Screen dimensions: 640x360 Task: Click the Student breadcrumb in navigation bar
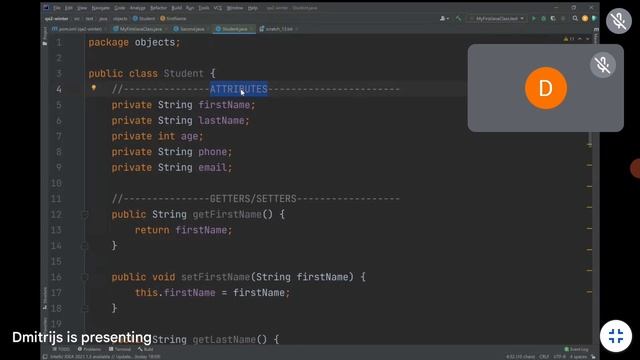(144, 18)
